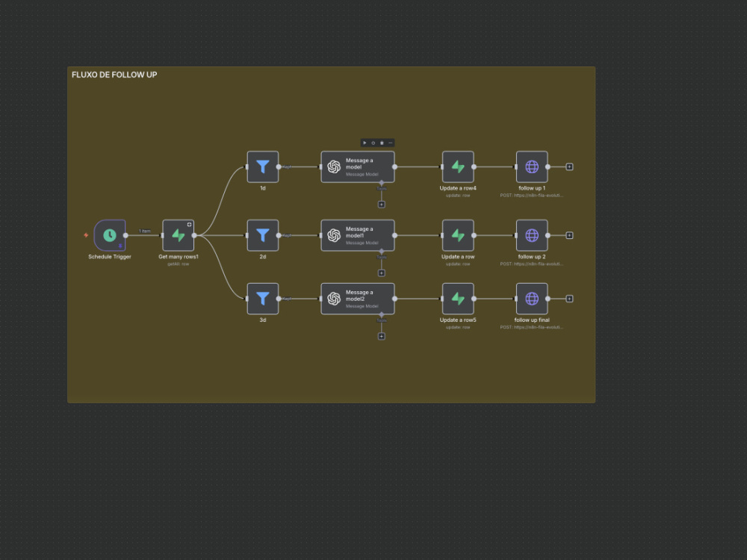Deactivate node via power icon in node toolbar
The height and width of the screenshot is (560, 747).
point(373,143)
